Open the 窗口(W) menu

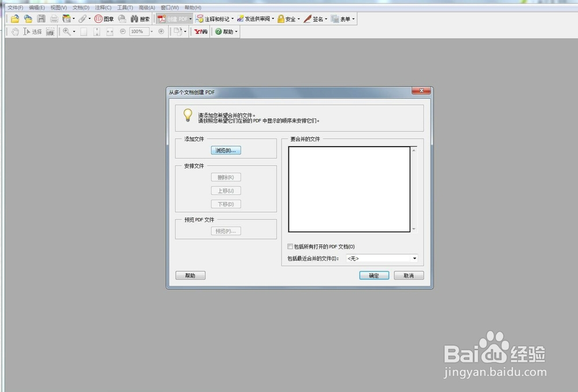169,8
